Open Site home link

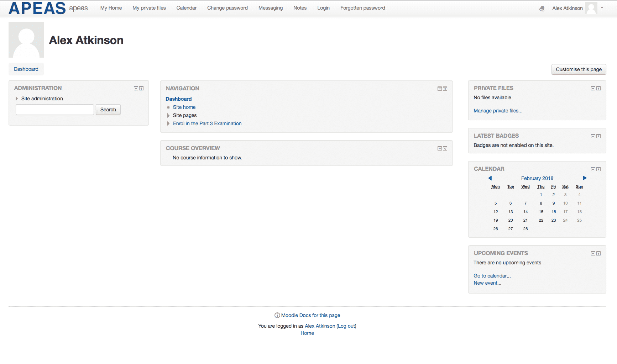(x=184, y=107)
